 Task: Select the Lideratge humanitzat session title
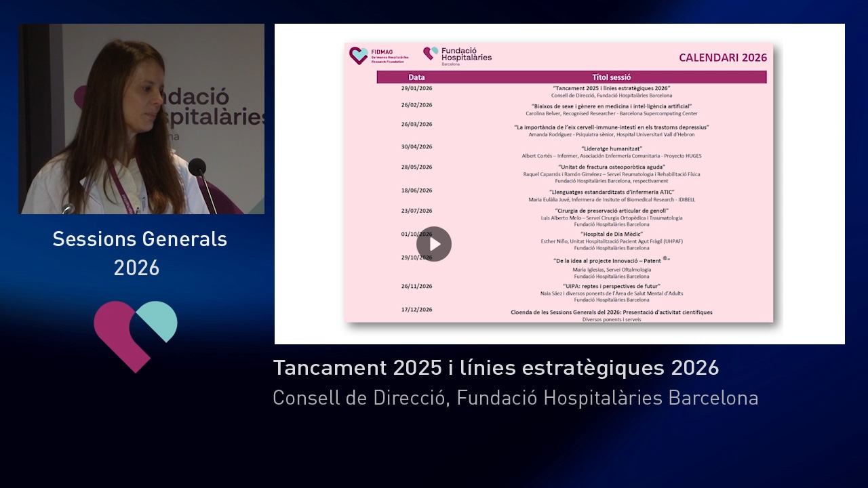612,148
